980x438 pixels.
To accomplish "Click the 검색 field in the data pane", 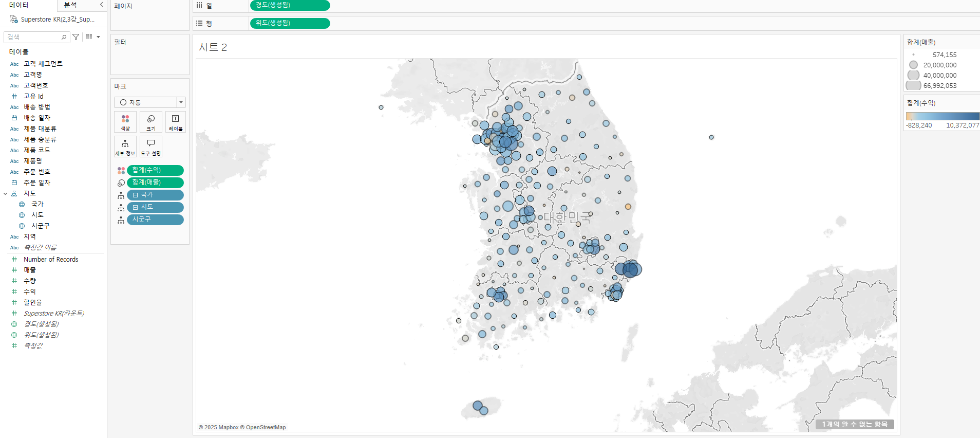I will 33,37.
